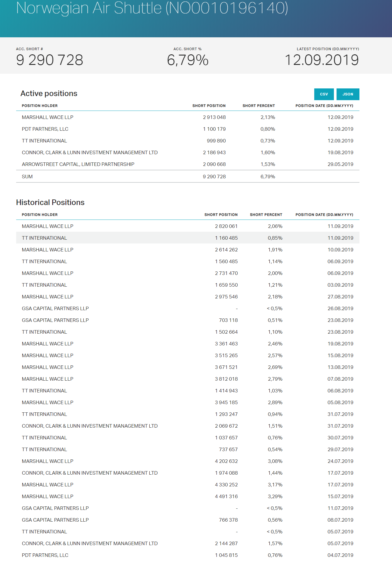Click PDT Partners, LLC in the active positions
392x561 pixels.
pyautogui.click(x=45, y=129)
